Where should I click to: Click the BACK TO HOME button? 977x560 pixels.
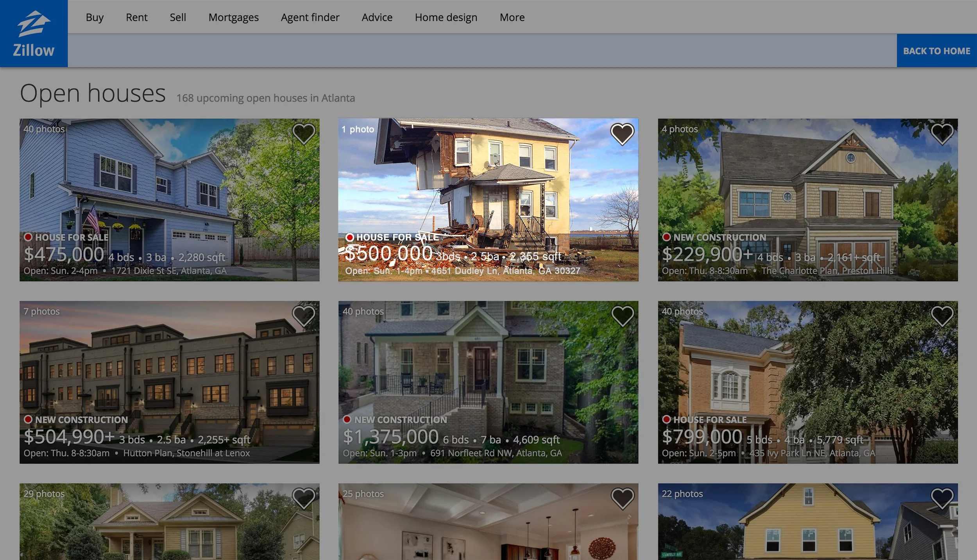[937, 51]
